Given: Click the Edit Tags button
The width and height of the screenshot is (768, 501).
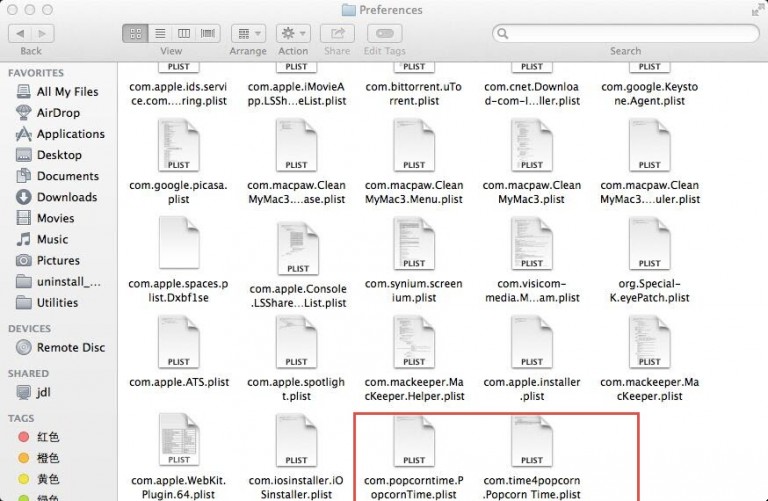Looking at the screenshot, I should (x=384, y=33).
